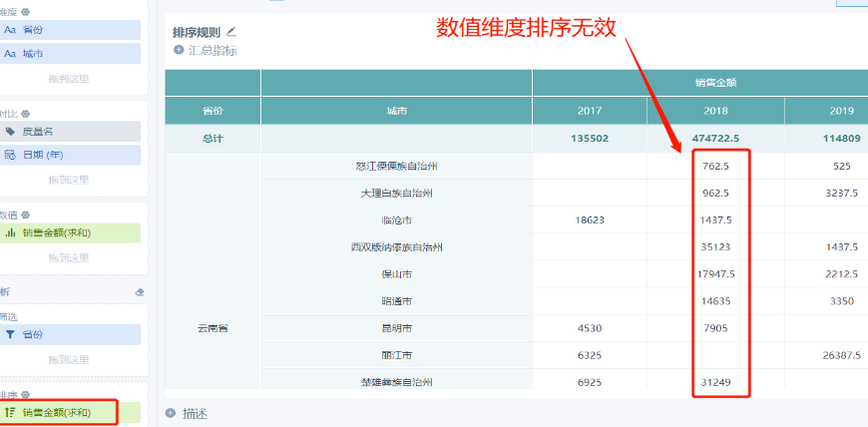Select the 销售金额(求和) pill under 数值

[70, 233]
